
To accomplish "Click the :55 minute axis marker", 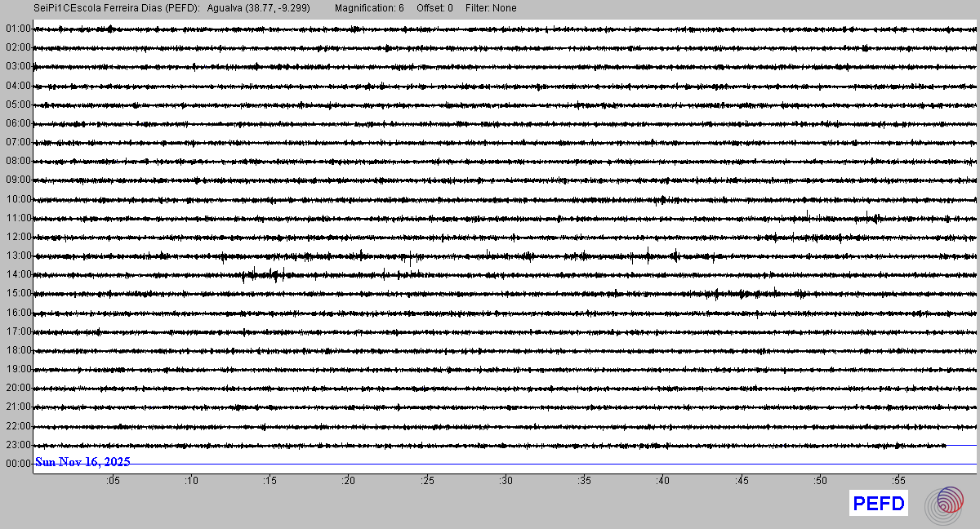I will click(x=898, y=482).
